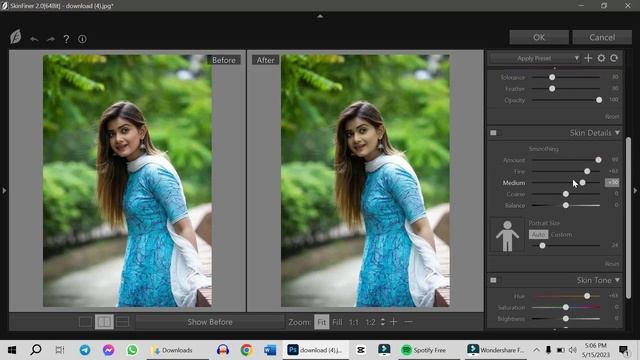Click Reset under Skin Details
Screen dimensions: 640x360
(x=612, y=264)
